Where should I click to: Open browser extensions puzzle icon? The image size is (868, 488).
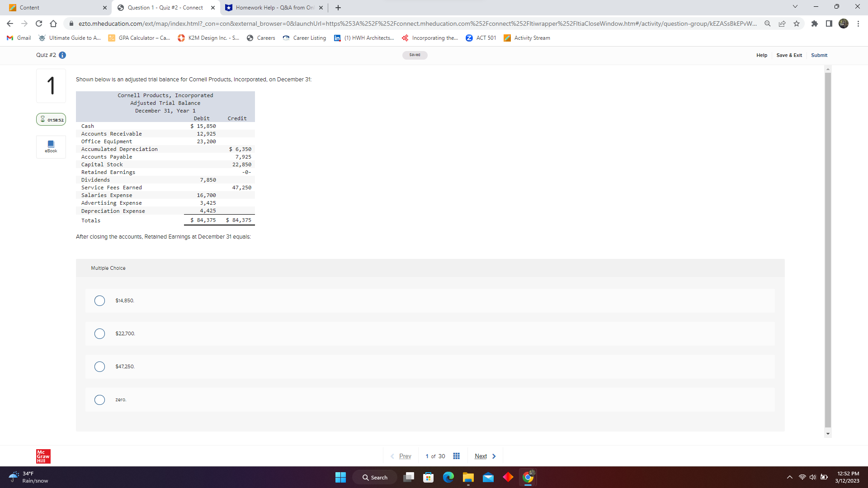point(814,23)
